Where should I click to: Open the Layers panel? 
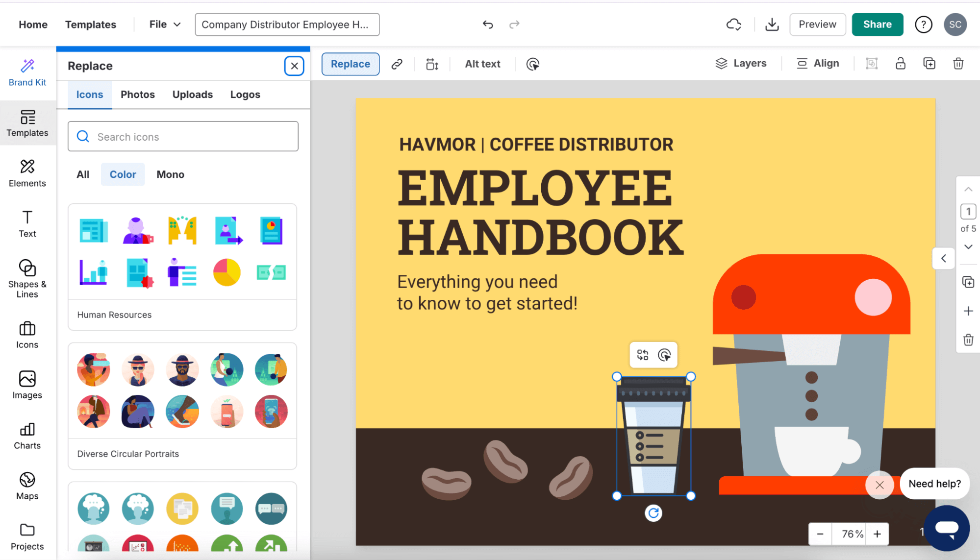(741, 63)
